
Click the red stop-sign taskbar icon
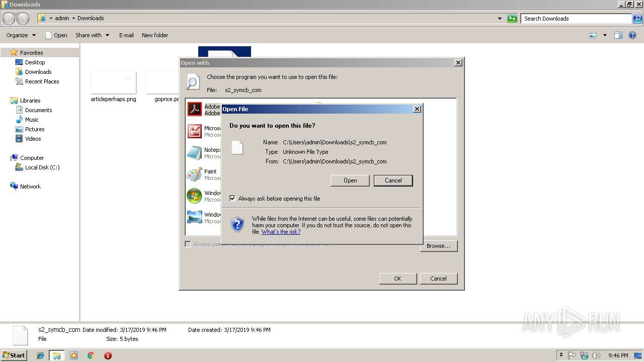click(108, 355)
